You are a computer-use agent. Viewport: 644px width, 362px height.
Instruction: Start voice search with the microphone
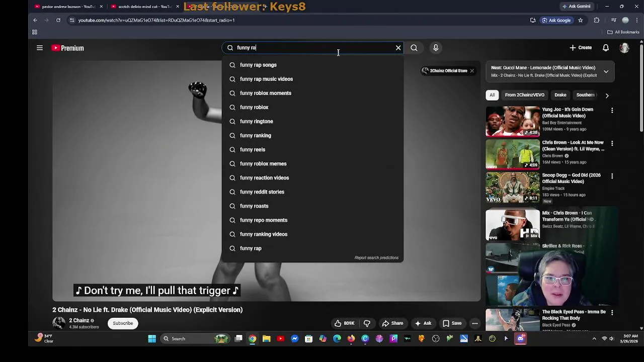pyautogui.click(x=436, y=48)
